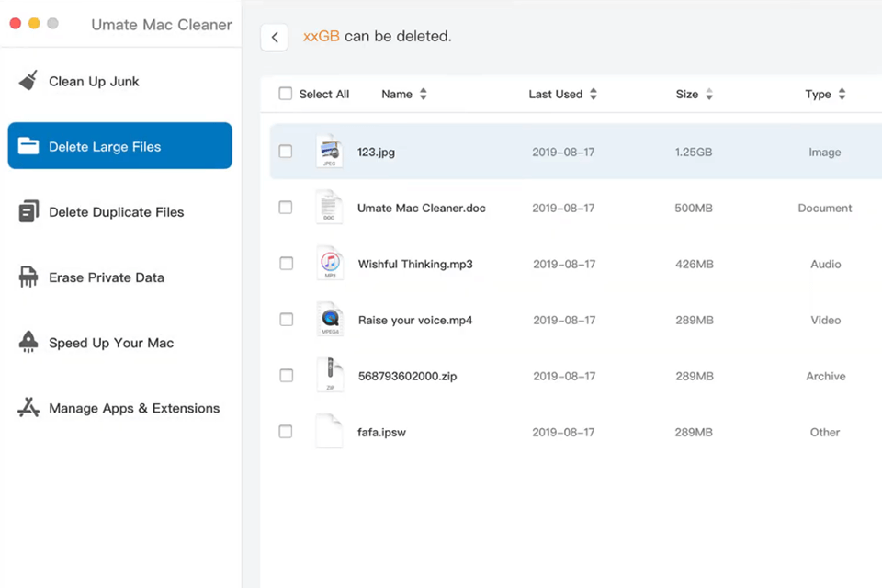Sort files using the Size column arrows
Image resolution: width=882 pixels, height=588 pixels.
709,94
